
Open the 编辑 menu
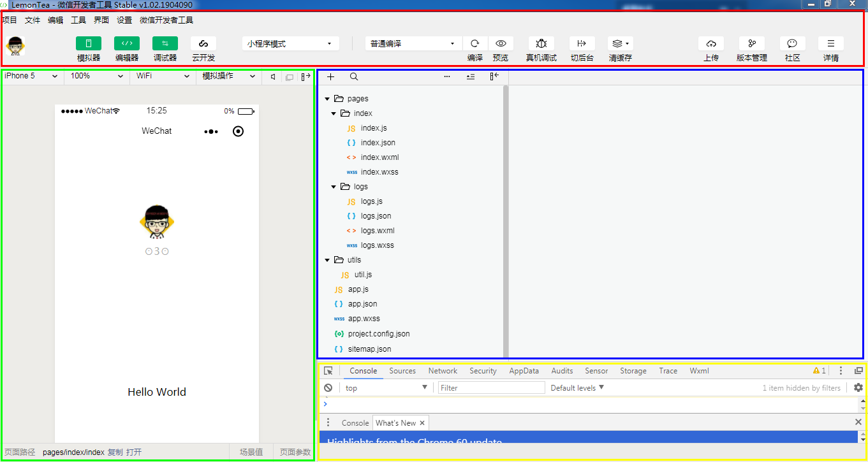pyautogui.click(x=55, y=20)
